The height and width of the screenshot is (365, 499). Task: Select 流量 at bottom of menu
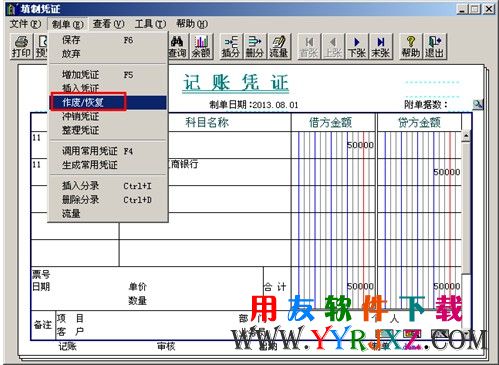pyautogui.click(x=108, y=213)
